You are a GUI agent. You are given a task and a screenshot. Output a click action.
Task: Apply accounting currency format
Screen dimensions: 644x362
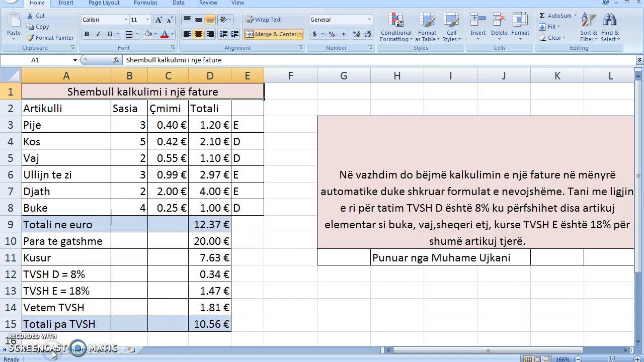(315, 34)
